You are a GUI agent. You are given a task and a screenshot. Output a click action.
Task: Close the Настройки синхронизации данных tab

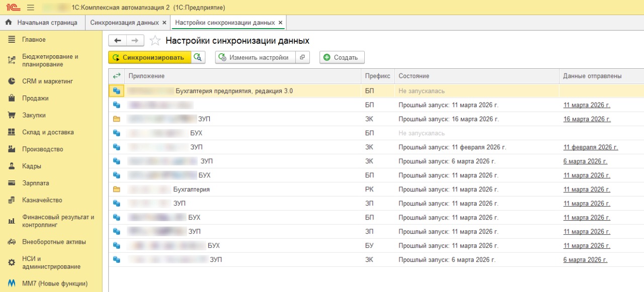click(280, 23)
